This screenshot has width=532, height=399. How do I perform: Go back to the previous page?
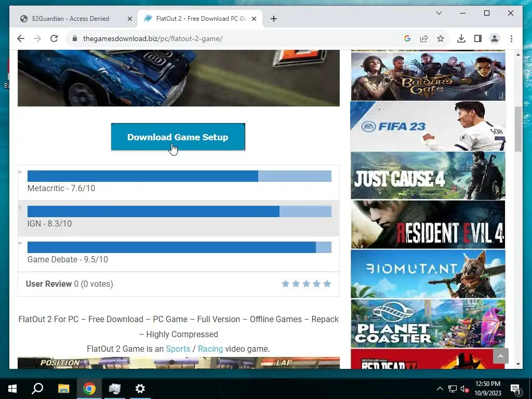(x=21, y=38)
